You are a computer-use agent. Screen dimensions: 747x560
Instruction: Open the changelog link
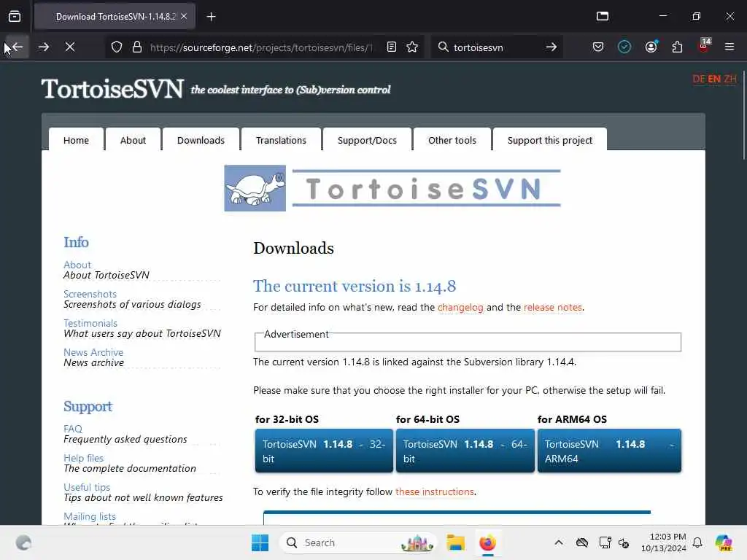click(460, 307)
